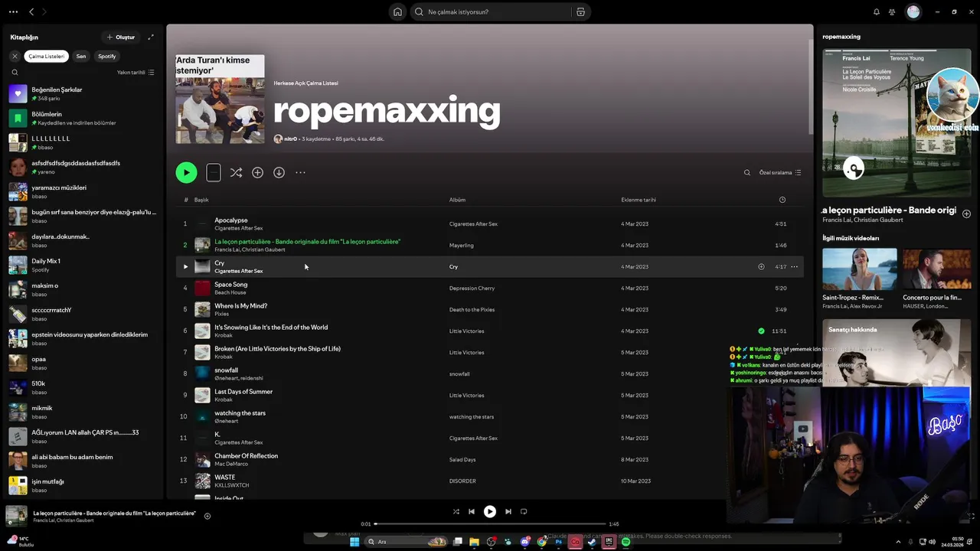This screenshot has height=551, width=980.
Task: Open the profile avatar menu
Action: click(913, 11)
